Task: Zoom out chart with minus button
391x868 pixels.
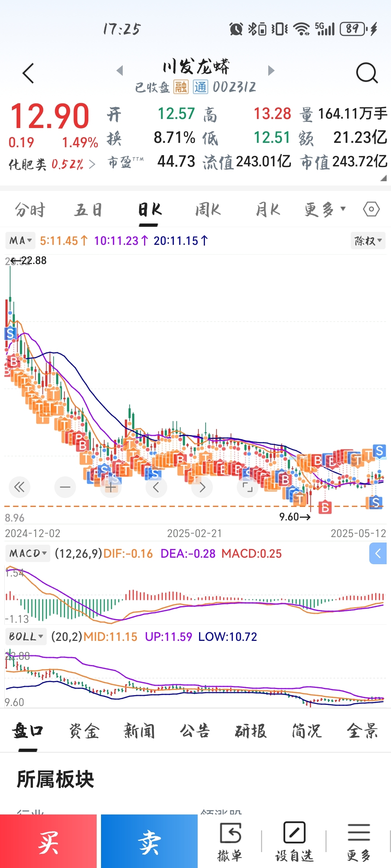Action: point(65,487)
